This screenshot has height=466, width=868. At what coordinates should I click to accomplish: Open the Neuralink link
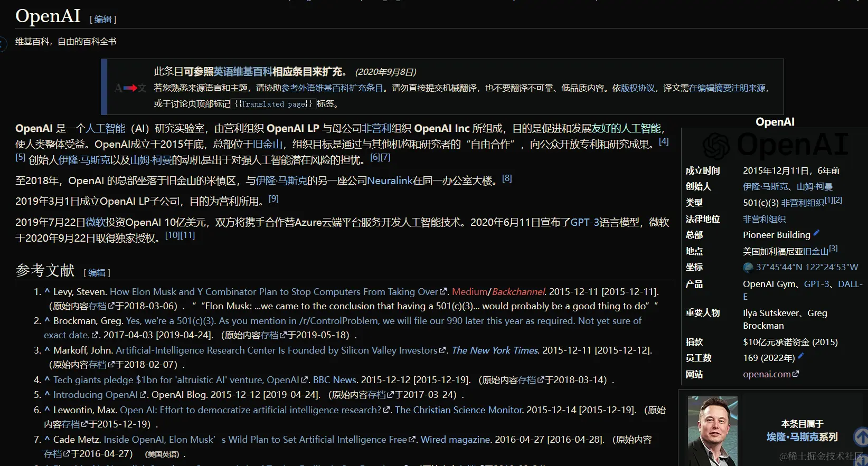pos(390,180)
